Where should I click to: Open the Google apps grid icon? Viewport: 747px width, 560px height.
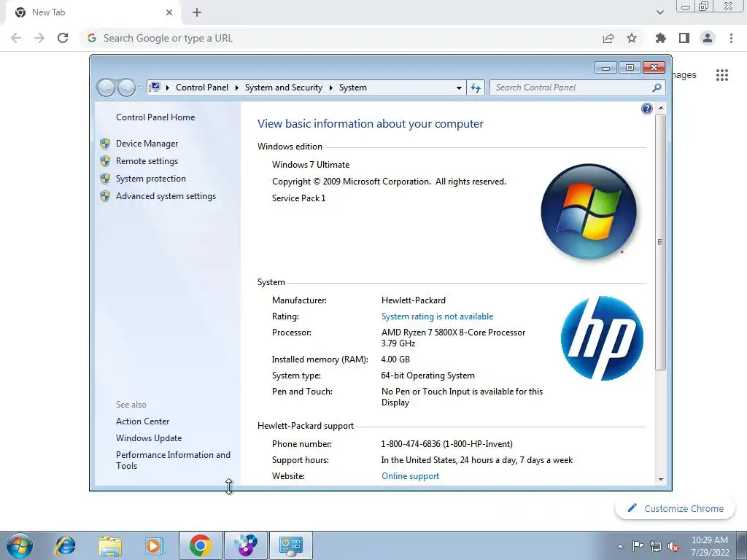[x=721, y=75]
